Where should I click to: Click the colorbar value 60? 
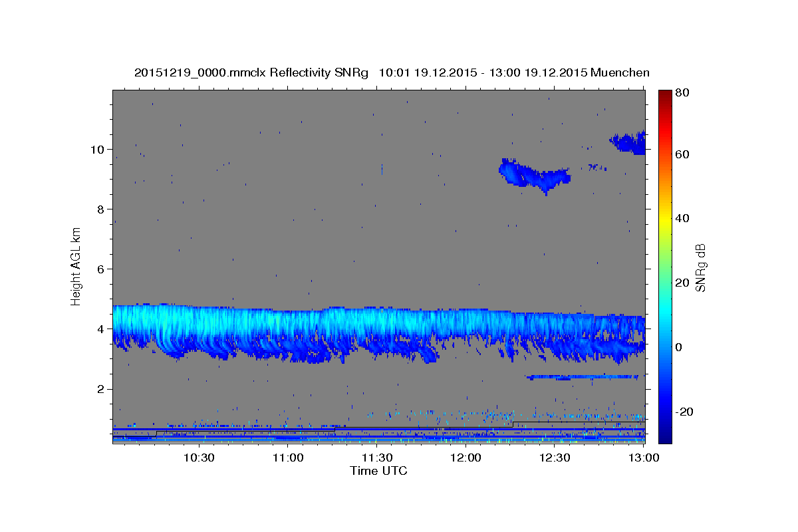(x=683, y=154)
